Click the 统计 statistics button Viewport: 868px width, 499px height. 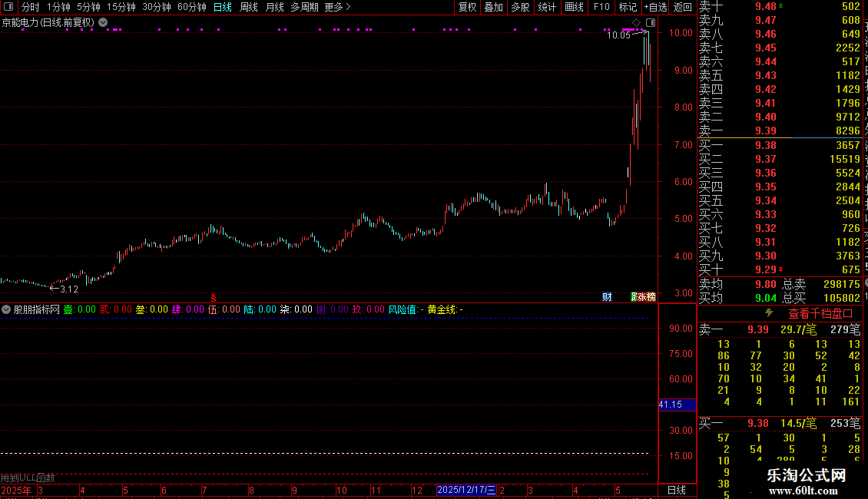click(546, 7)
